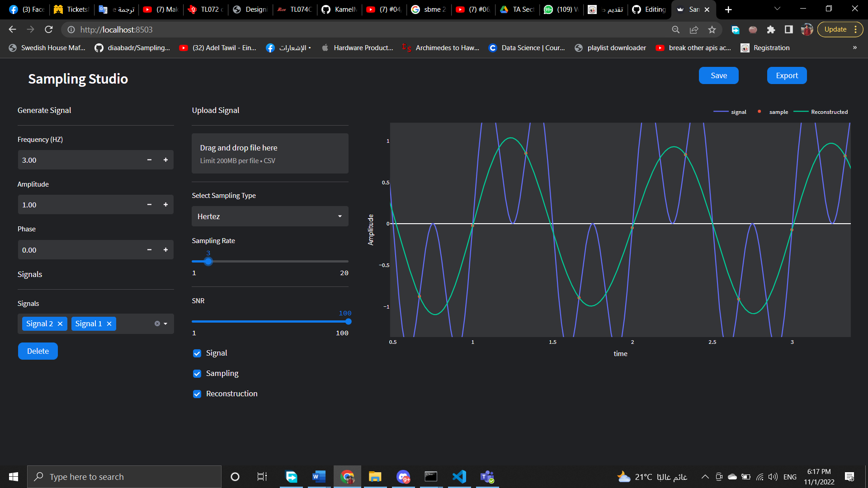
Task: Remove Signal 2 chip with its × icon
Action: 60,324
